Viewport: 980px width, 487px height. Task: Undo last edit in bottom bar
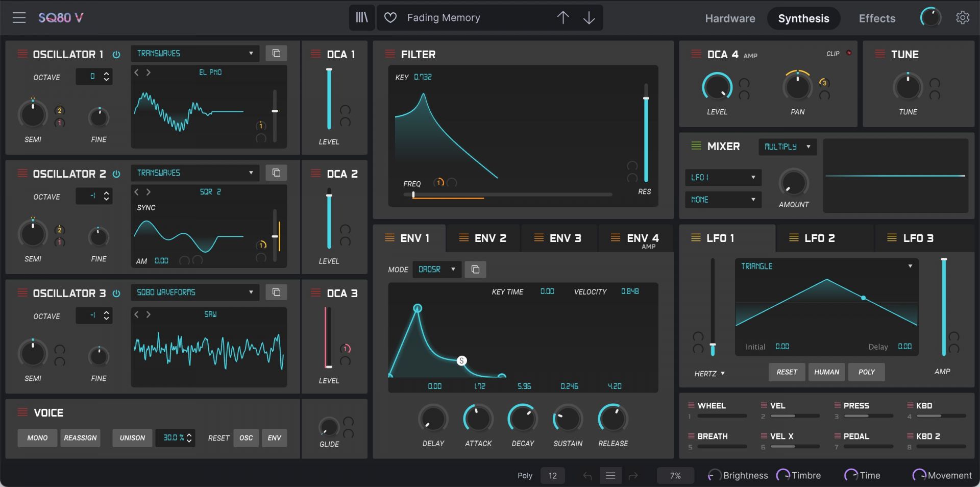pyautogui.click(x=587, y=476)
